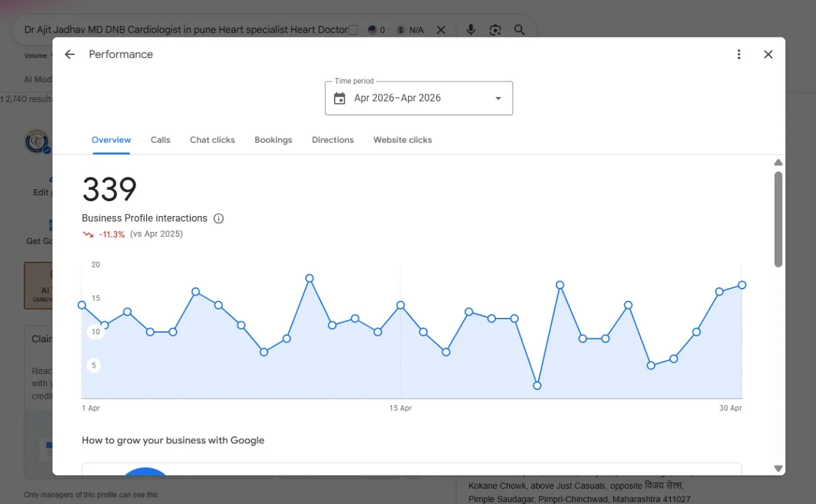Open the Apr 2026–Apr 2026 period selector
This screenshot has height=504, width=816.
[x=419, y=98]
